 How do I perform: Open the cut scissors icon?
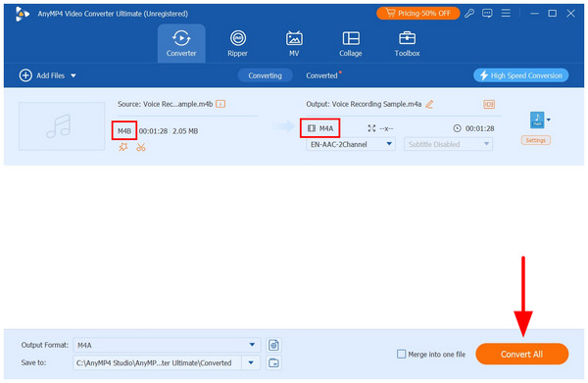coord(141,147)
